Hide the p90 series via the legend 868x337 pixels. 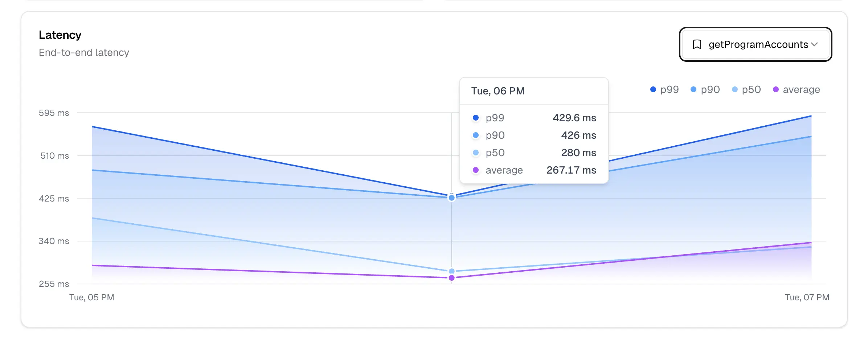705,89
